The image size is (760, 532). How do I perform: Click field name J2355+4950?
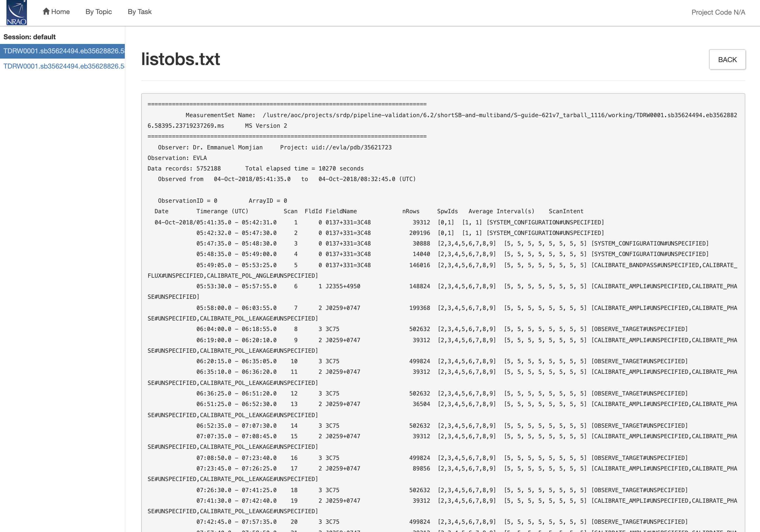pyautogui.click(x=342, y=286)
